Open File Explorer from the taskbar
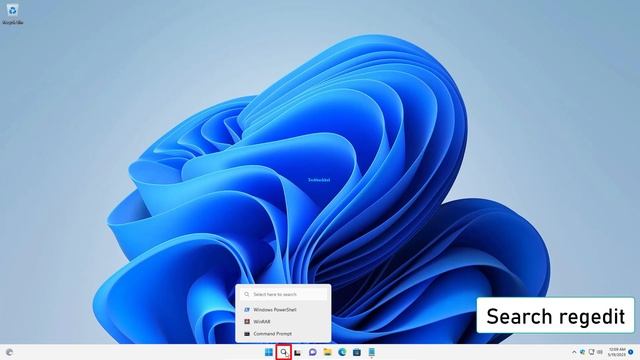The height and width of the screenshot is (360, 640). 327,352
